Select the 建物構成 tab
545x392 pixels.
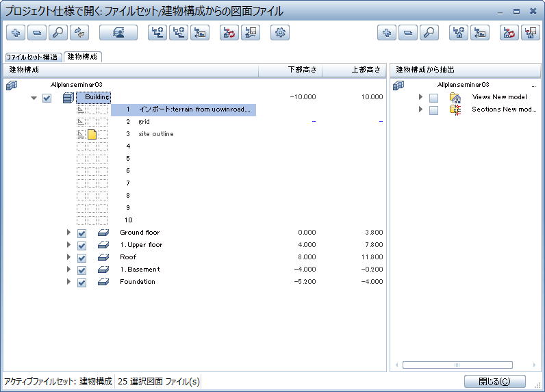tap(83, 57)
